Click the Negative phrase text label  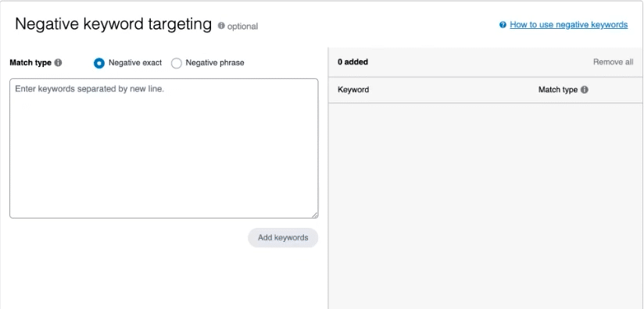[215, 62]
